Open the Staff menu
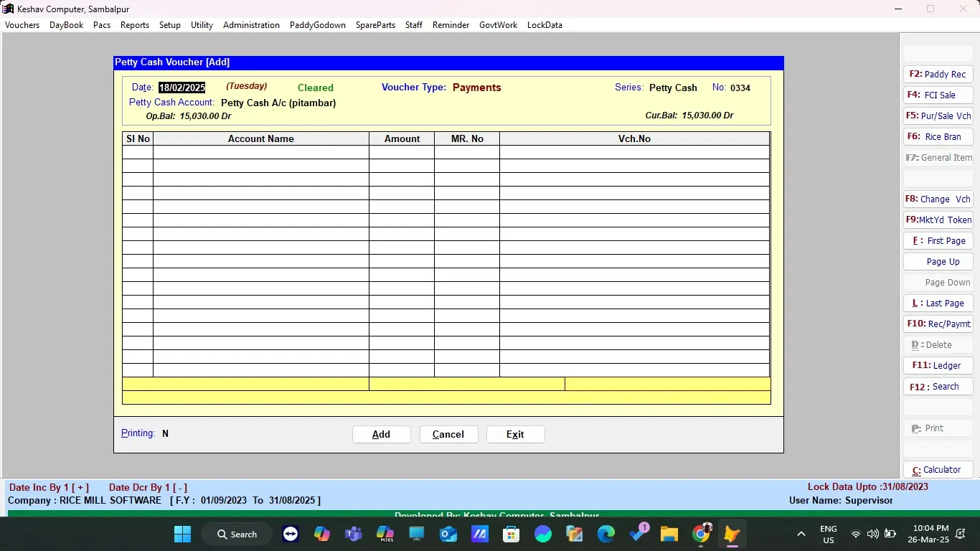980x551 pixels. click(414, 25)
